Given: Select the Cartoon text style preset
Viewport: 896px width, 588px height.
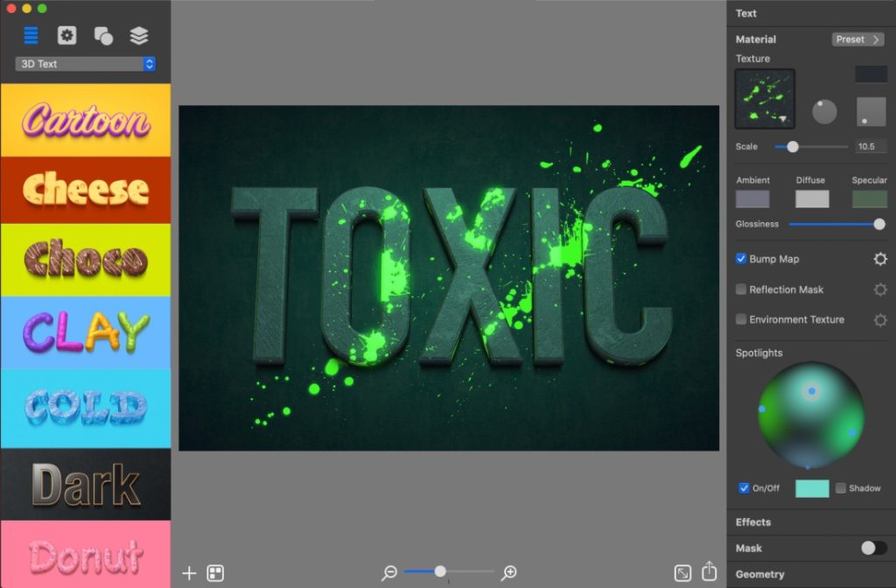Looking at the screenshot, I should tap(85, 120).
